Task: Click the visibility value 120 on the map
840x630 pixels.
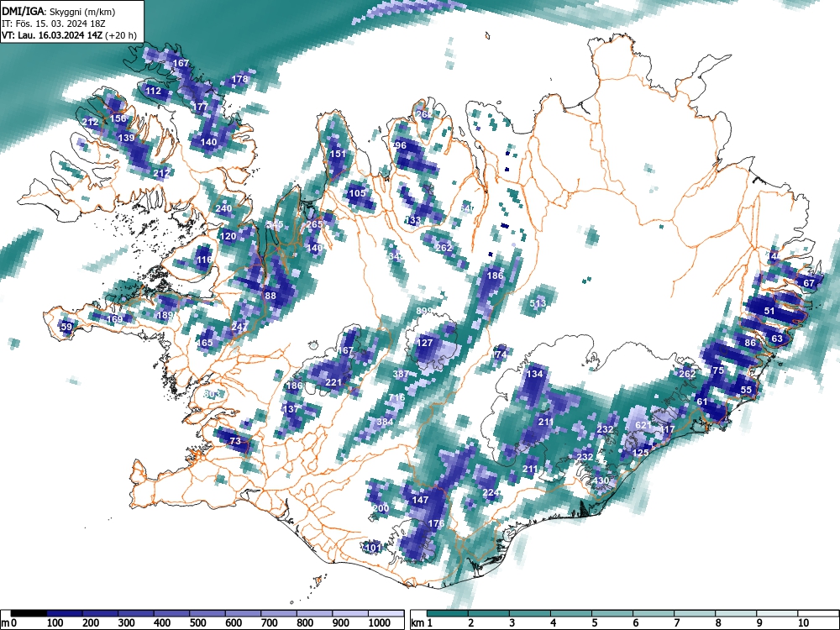Action: 228,236
